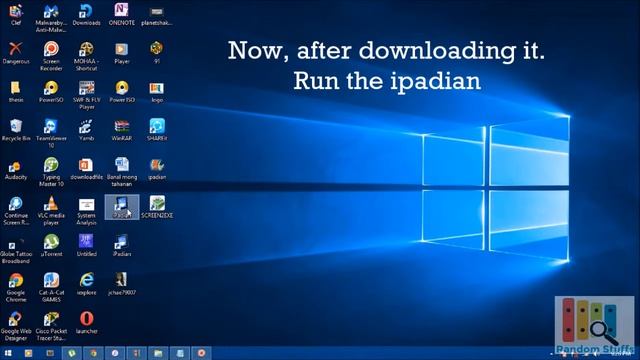Image resolution: width=640 pixels, height=360 pixels.
Task: Select the uTorrent desktop icon
Action: pyautogui.click(x=51, y=246)
